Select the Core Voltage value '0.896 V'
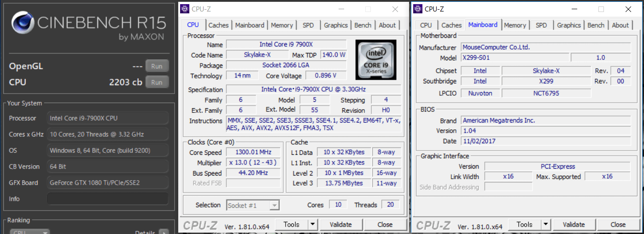Viewport: 644px width, 234px height. point(325,76)
